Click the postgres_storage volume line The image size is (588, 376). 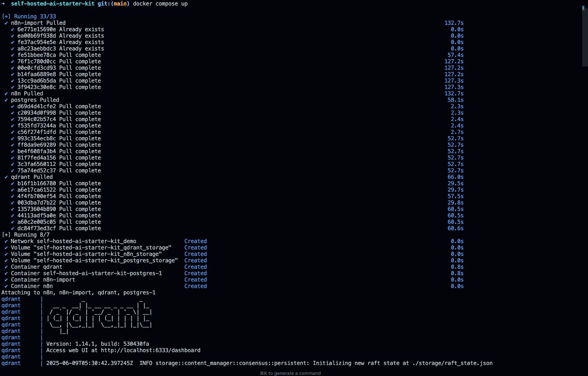[94, 261]
